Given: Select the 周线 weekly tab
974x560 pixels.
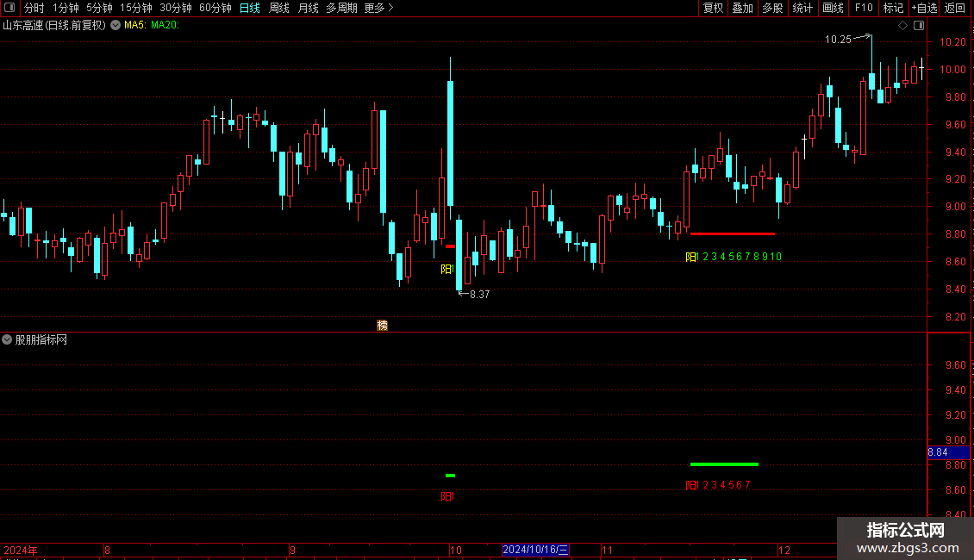Looking at the screenshot, I should click(279, 8).
